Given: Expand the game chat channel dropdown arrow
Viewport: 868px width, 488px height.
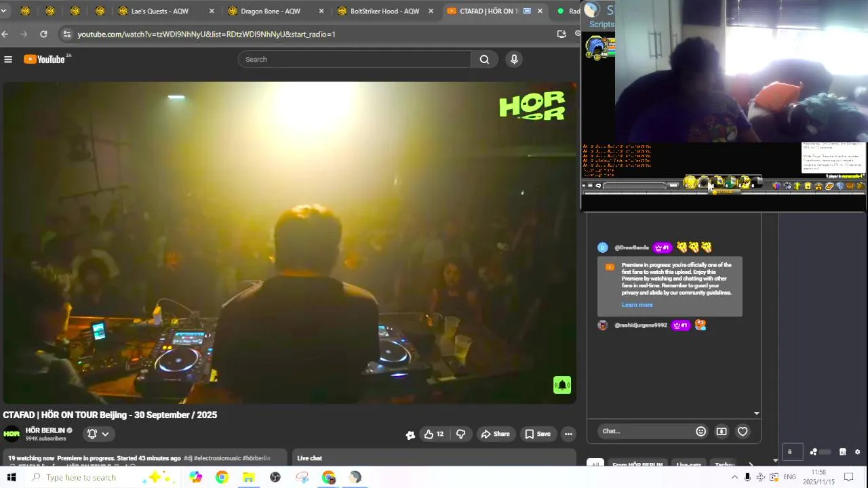Looking at the screenshot, I should (584, 186).
